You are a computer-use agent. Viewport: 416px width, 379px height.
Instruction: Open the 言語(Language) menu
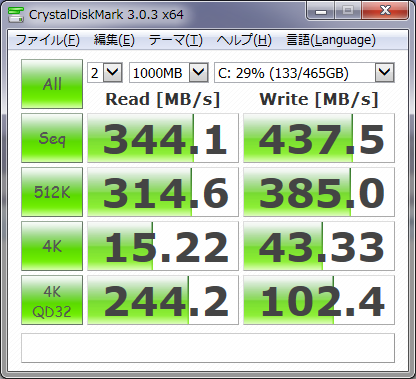click(331, 40)
